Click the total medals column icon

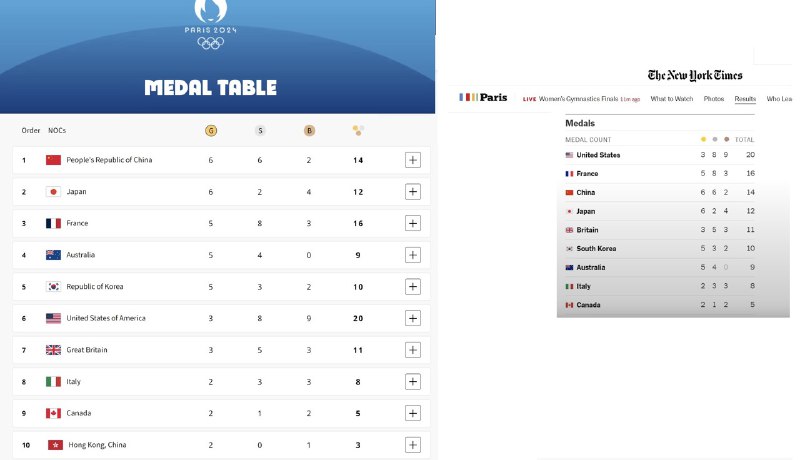(x=359, y=130)
